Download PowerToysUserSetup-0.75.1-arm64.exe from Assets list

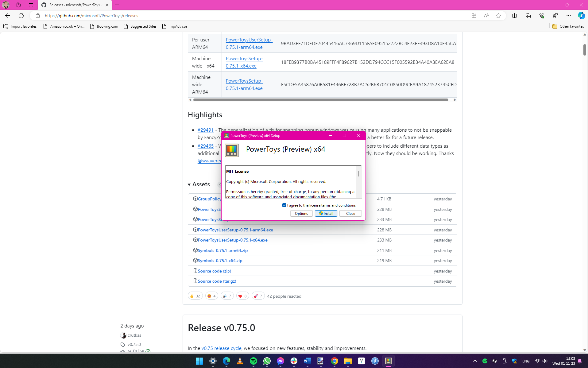pyautogui.click(x=235, y=230)
